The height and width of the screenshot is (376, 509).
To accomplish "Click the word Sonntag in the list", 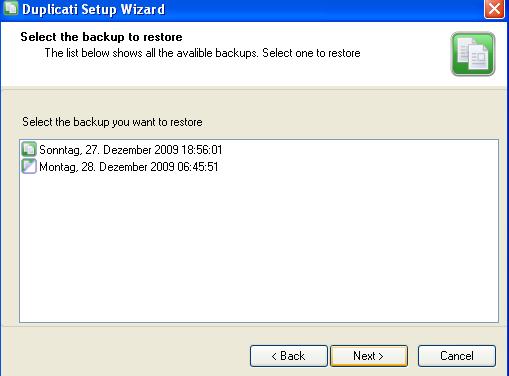I will coord(60,150).
